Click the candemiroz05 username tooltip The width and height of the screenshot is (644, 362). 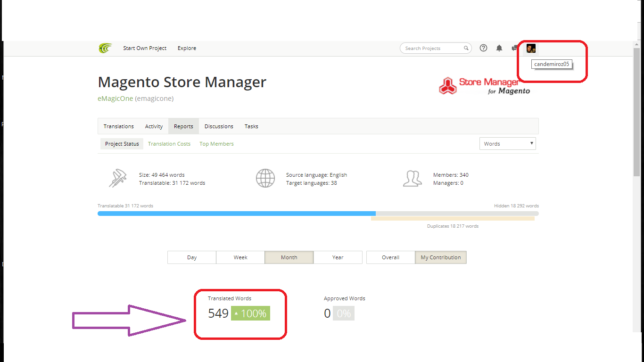point(552,64)
